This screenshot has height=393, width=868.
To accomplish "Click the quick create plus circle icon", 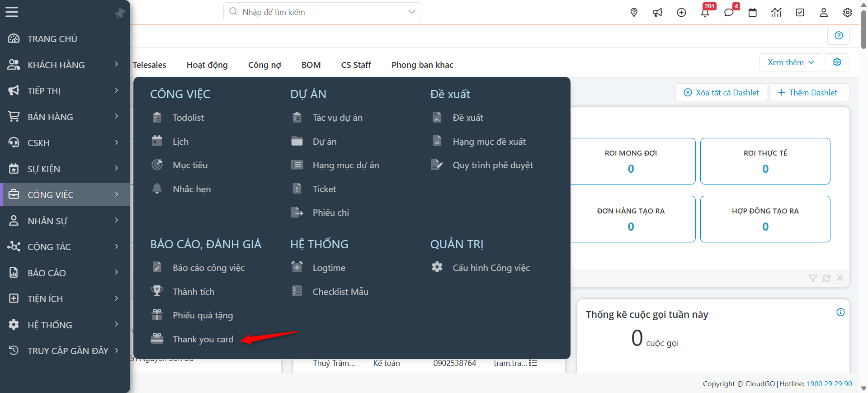I will pos(681,12).
